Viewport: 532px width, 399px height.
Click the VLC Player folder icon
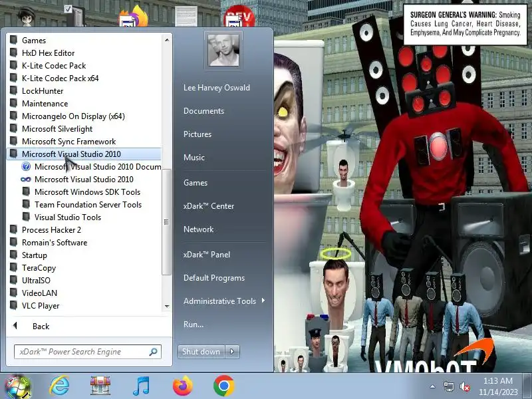tap(13, 306)
